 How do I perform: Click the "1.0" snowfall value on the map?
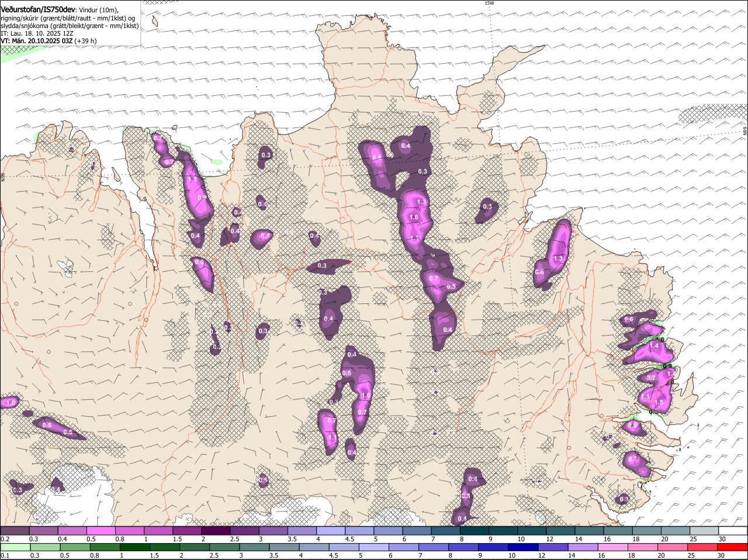(11, 403)
